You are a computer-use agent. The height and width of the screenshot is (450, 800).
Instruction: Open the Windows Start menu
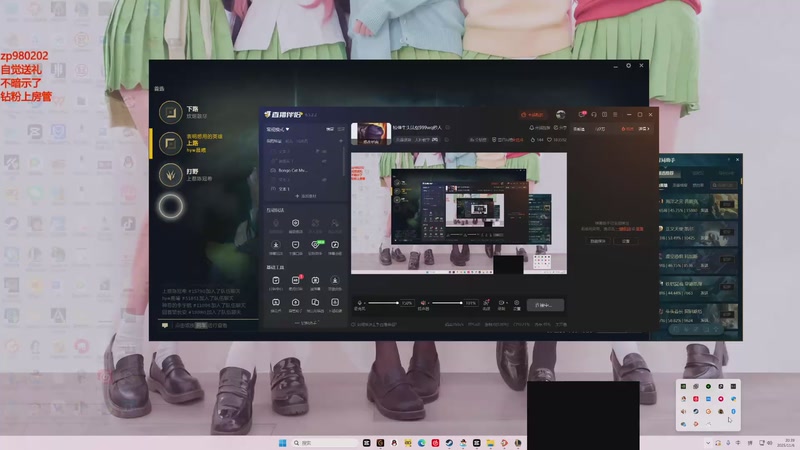(282, 443)
